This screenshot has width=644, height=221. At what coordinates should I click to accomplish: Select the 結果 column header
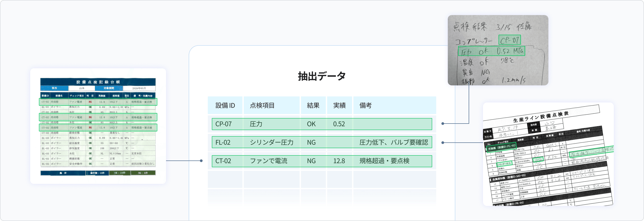[313, 105]
